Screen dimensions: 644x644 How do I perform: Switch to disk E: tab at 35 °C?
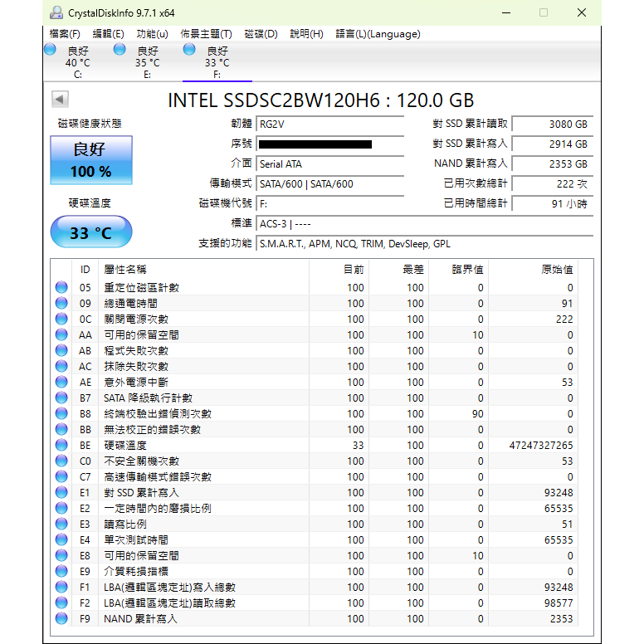[x=148, y=62]
